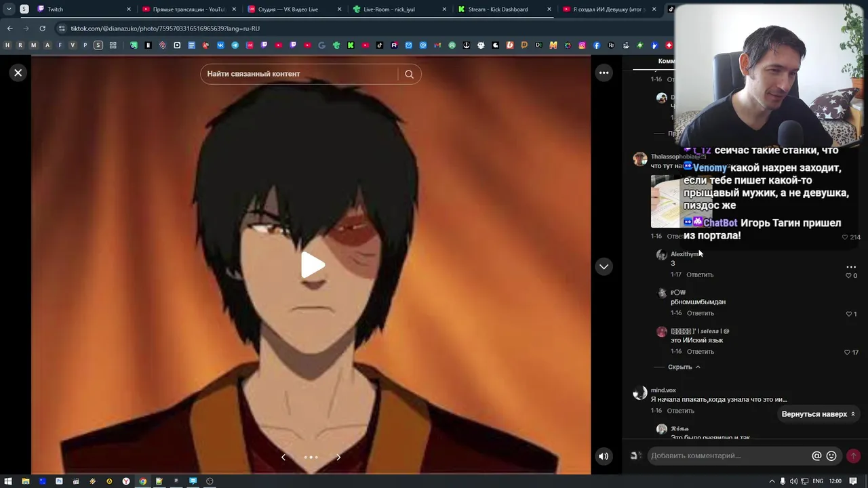Click the search magnifier in related content bar
The width and height of the screenshot is (868, 488).
click(x=409, y=74)
